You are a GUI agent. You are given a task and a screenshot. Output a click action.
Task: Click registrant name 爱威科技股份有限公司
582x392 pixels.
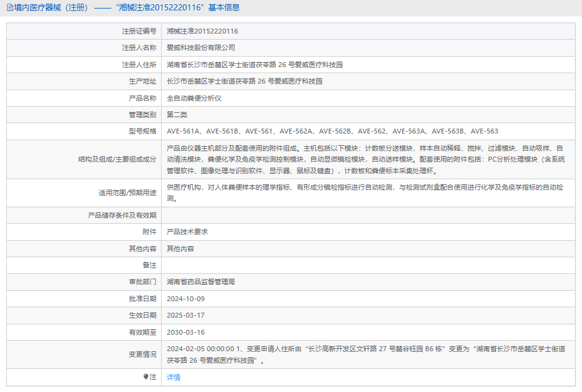click(201, 48)
